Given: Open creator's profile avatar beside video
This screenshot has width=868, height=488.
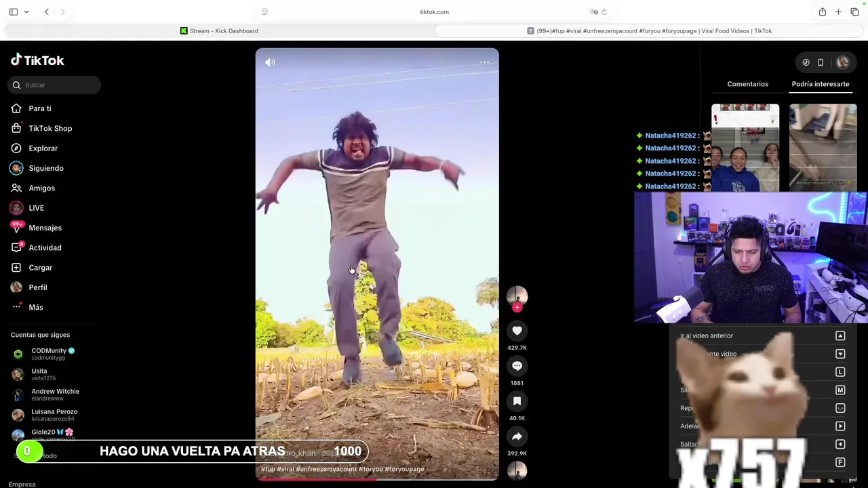Looking at the screenshot, I should point(517,296).
